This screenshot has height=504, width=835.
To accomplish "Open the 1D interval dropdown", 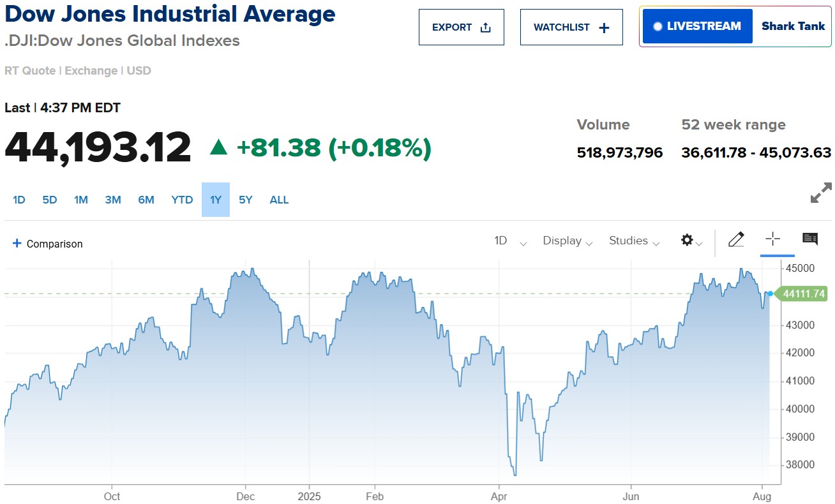I will point(510,241).
